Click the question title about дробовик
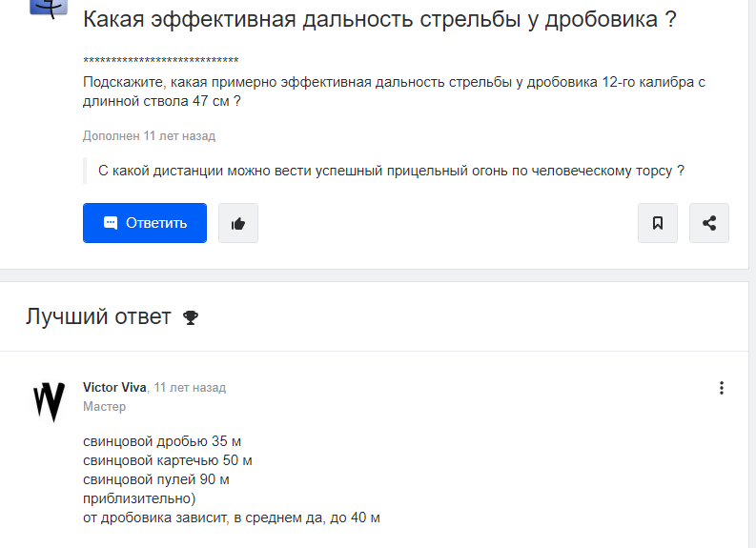 379,19
